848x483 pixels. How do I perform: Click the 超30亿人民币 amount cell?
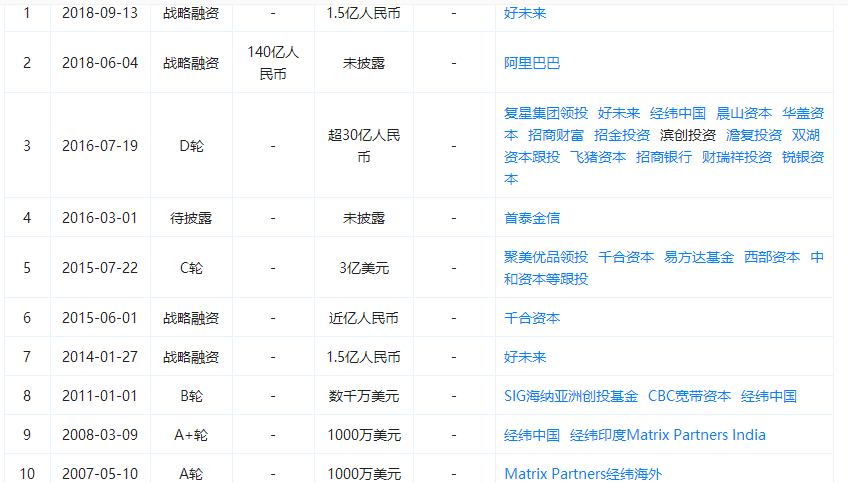click(364, 146)
